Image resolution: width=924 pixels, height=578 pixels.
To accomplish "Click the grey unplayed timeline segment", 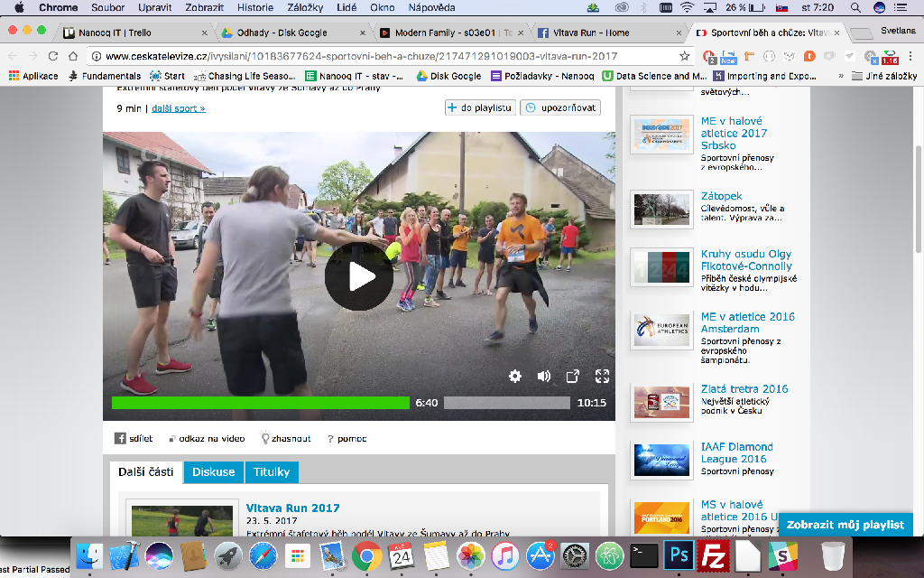I will click(x=507, y=403).
